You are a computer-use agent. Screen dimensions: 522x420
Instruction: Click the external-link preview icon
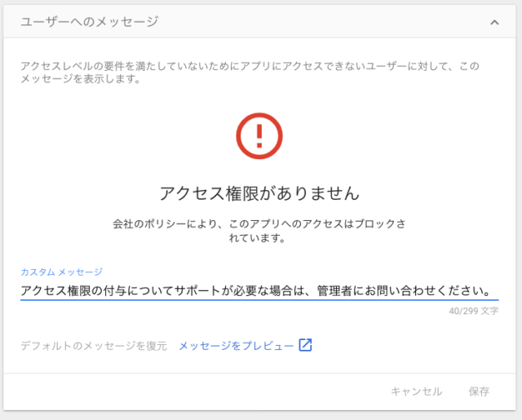point(305,345)
